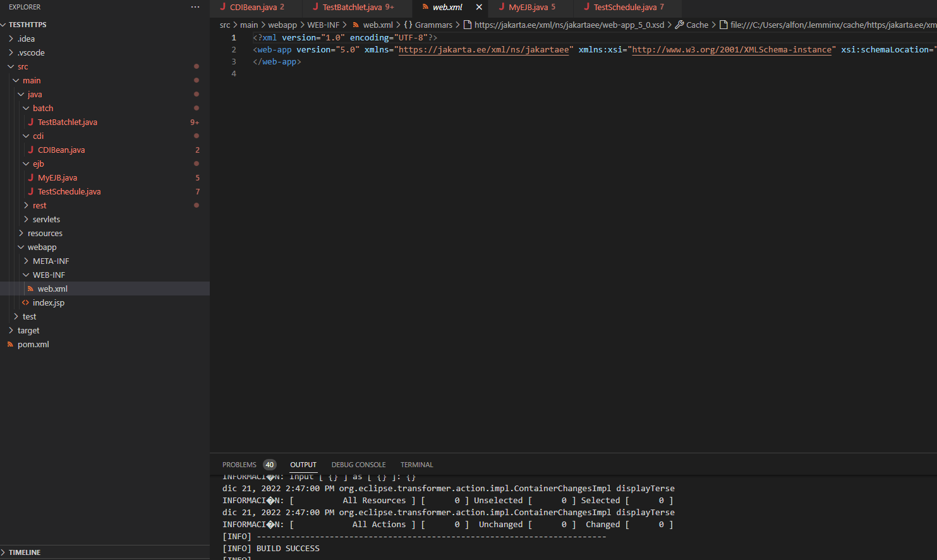
Task: Click the 9+ badge next to TestBatchlet.java
Action: click(194, 122)
